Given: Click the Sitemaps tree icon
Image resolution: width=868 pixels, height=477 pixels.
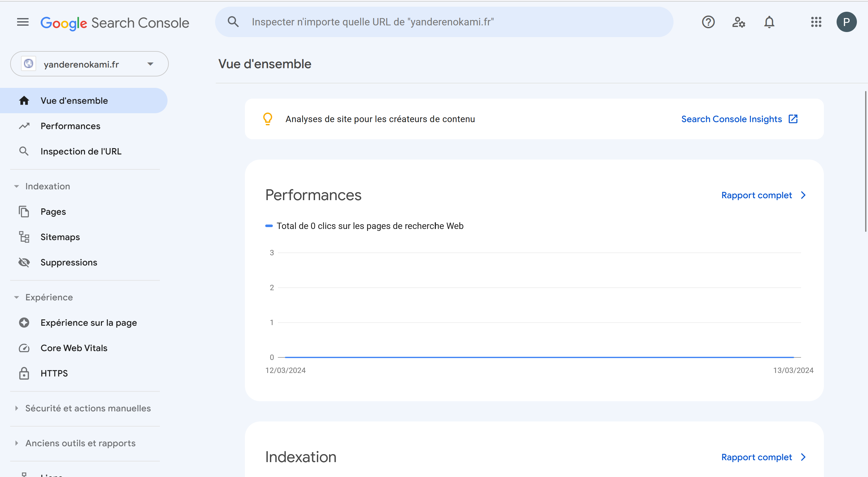Looking at the screenshot, I should 24,237.
